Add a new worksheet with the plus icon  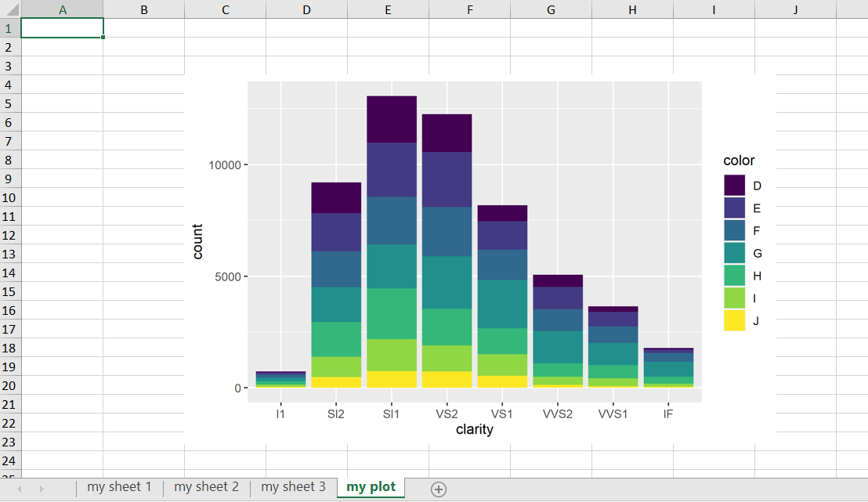click(439, 489)
